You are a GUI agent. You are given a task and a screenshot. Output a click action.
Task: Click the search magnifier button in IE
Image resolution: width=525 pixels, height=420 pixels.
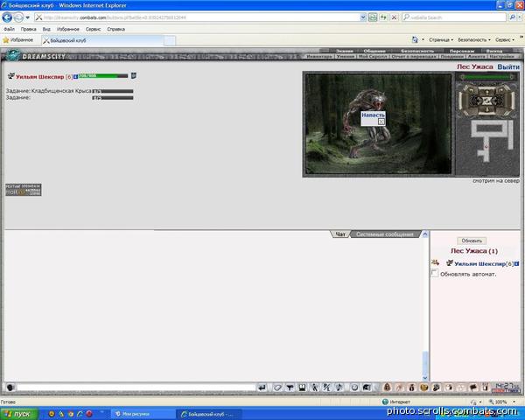coord(512,17)
